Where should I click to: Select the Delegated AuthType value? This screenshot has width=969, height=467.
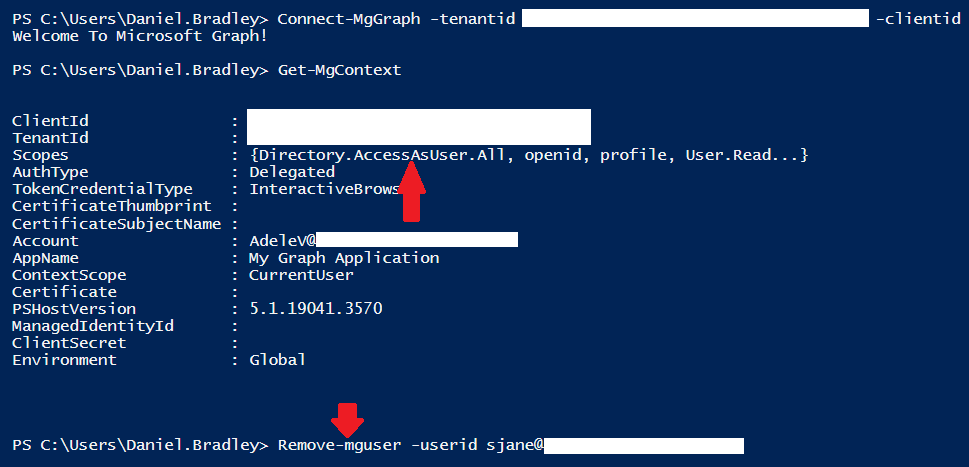[292, 172]
